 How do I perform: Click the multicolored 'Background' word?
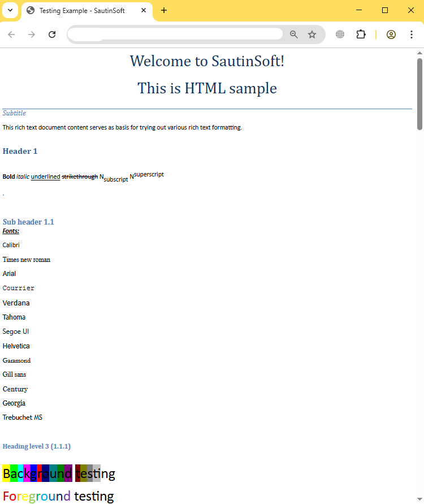(x=37, y=473)
